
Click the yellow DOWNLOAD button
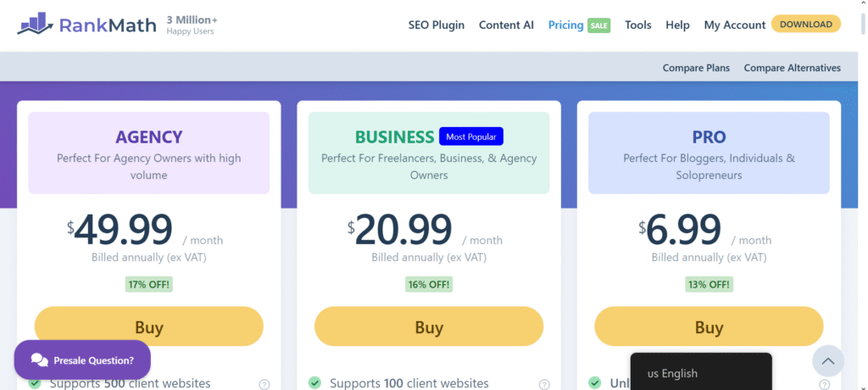tap(806, 25)
